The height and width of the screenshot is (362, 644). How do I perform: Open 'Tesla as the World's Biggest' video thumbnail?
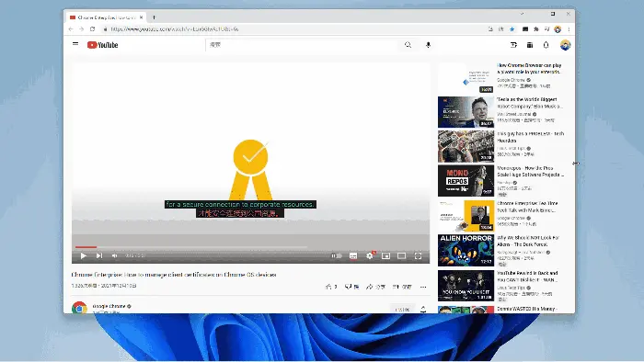[466, 112]
